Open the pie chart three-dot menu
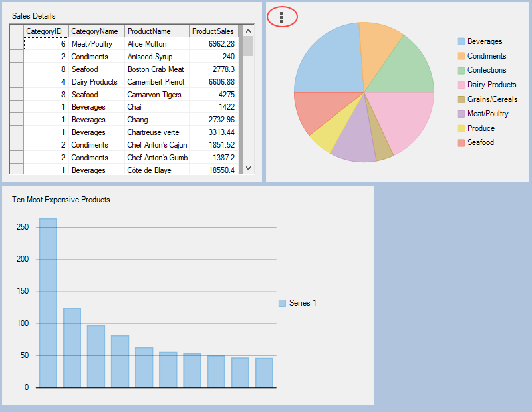Viewport: 532px width, 412px height. click(x=282, y=17)
